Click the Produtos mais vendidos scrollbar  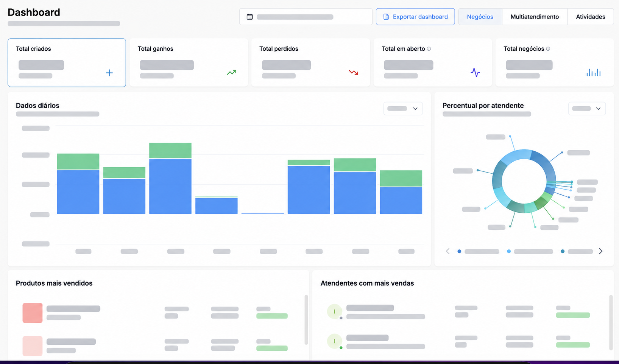pyautogui.click(x=306, y=320)
